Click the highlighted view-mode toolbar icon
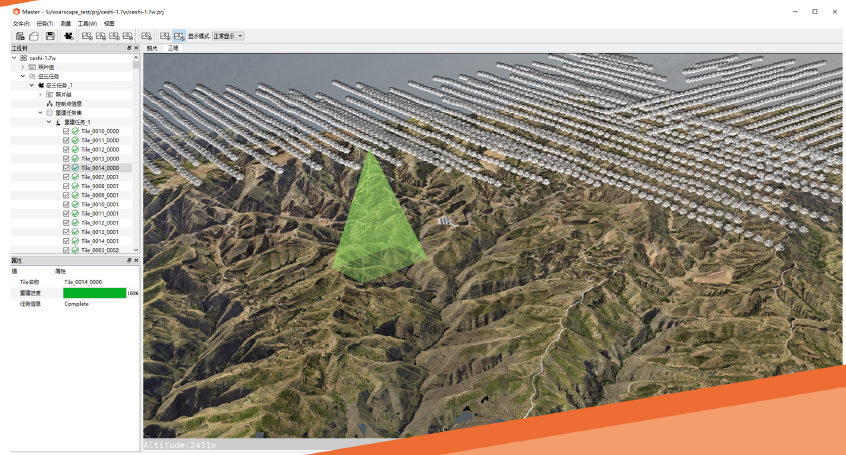846x455 pixels. [x=178, y=36]
